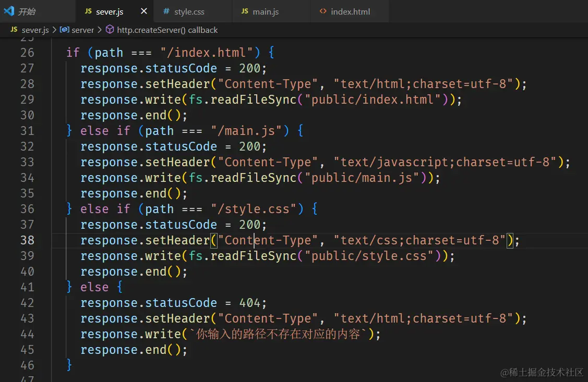Click the Chinese message string on line 44

pyautogui.click(x=279, y=334)
